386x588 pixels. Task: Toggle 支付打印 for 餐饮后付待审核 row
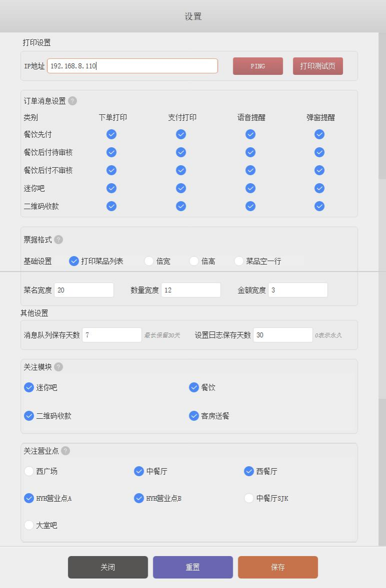click(x=181, y=152)
